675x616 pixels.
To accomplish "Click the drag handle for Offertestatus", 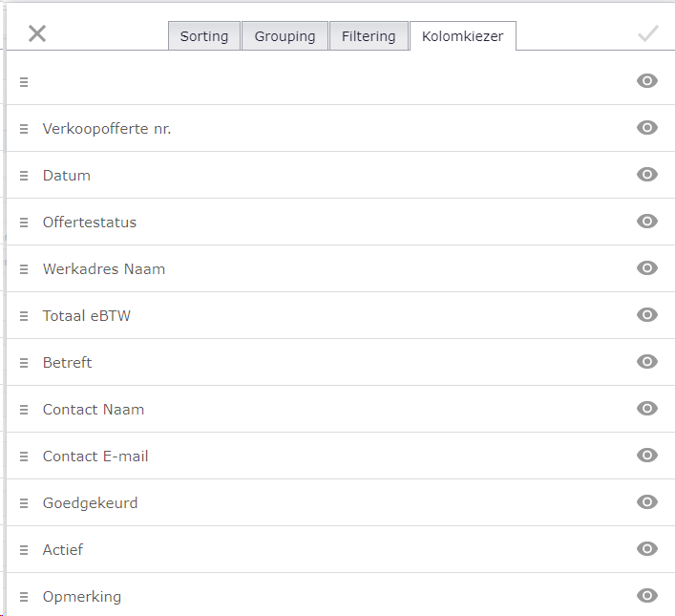I will (x=24, y=223).
